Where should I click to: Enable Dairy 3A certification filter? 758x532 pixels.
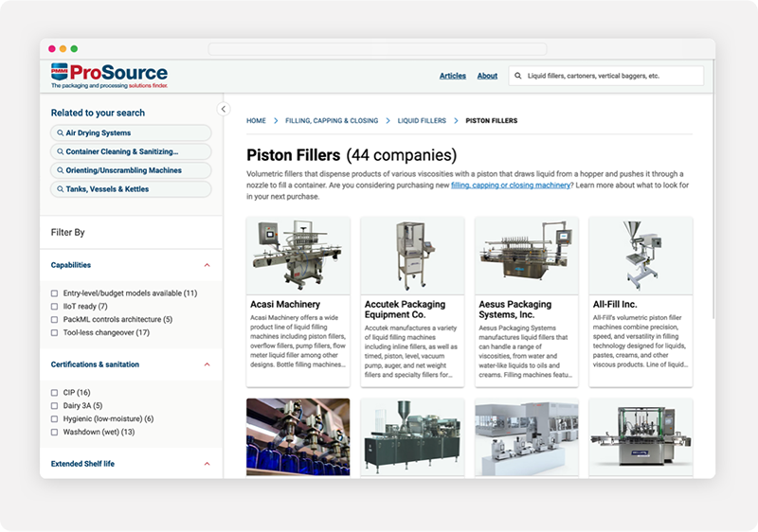(x=54, y=406)
